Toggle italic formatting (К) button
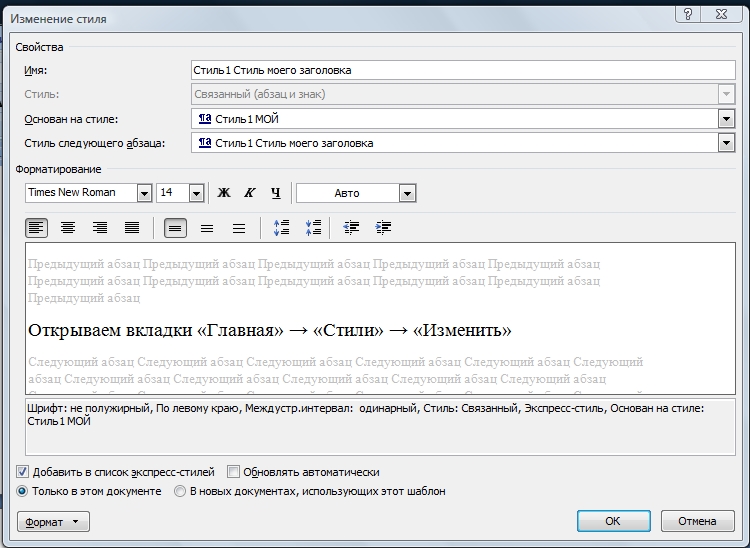 point(250,193)
